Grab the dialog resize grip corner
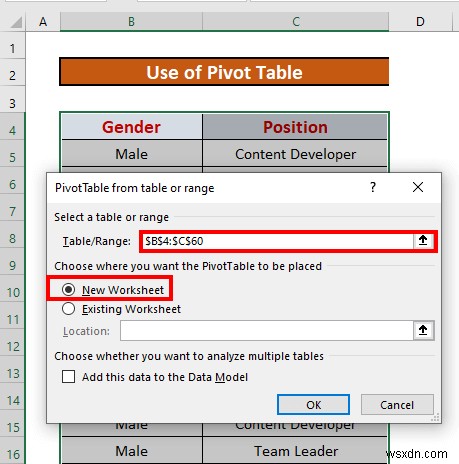 (435, 417)
